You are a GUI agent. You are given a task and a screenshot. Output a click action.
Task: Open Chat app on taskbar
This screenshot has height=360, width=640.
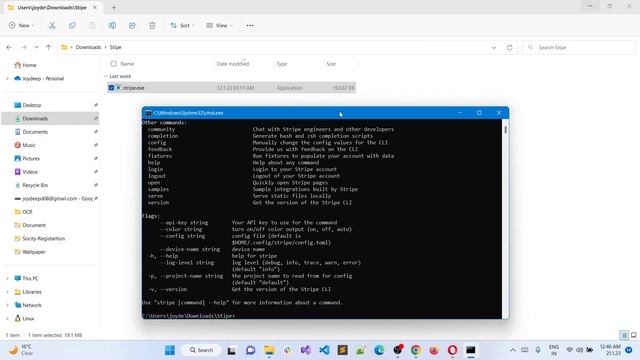tap(250, 350)
